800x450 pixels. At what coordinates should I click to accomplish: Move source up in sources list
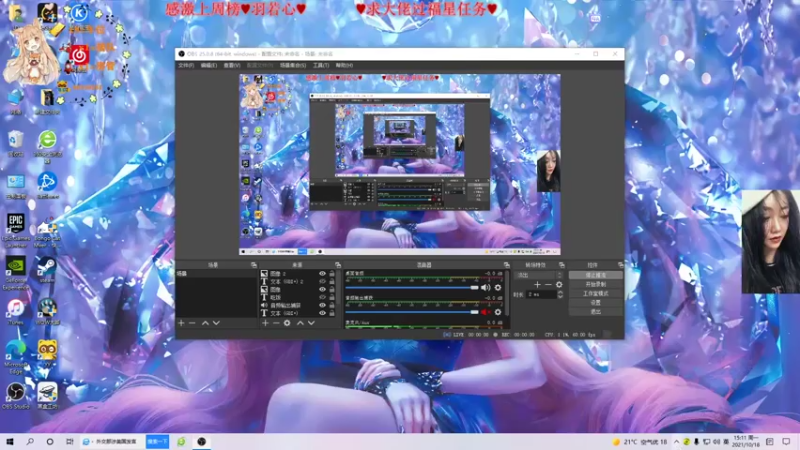coord(300,323)
